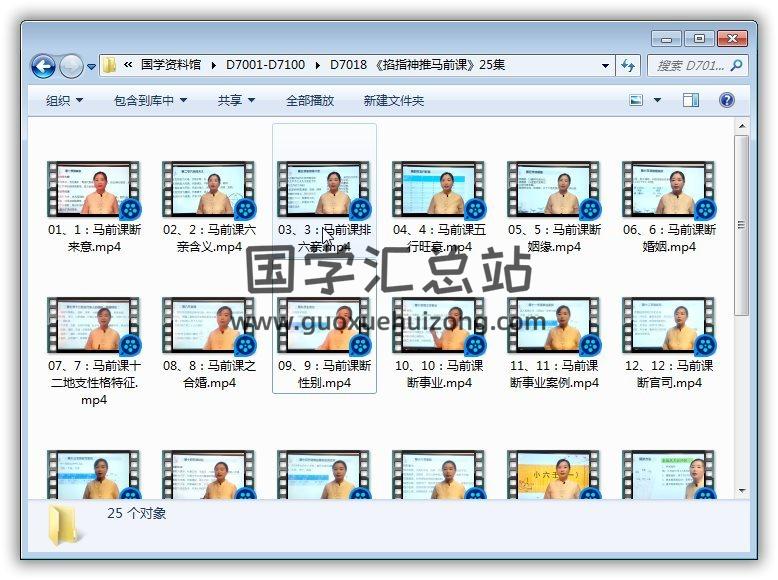
Task: Click the folder icon in address bar
Action: [x=109, y=65]
